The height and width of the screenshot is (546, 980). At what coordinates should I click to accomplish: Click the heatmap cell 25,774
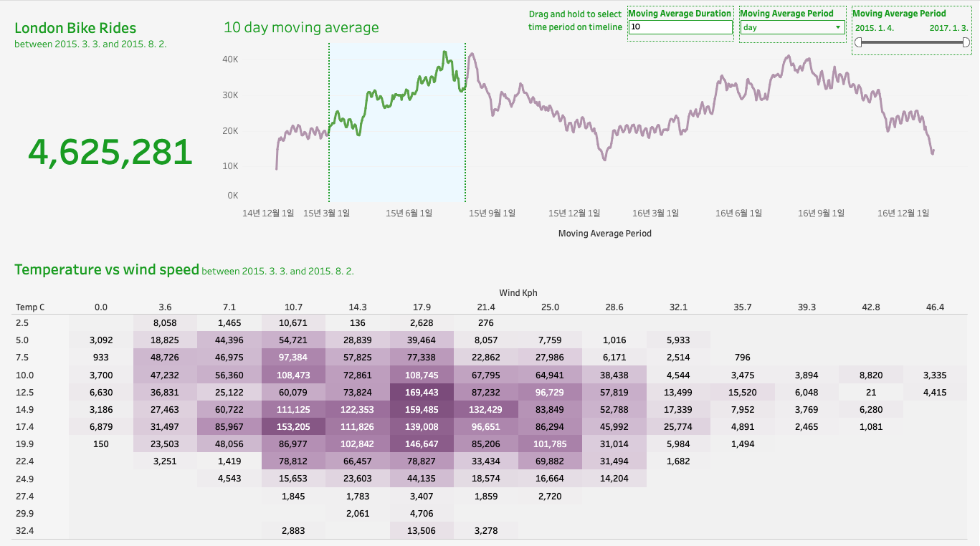(x=678, y=426)
